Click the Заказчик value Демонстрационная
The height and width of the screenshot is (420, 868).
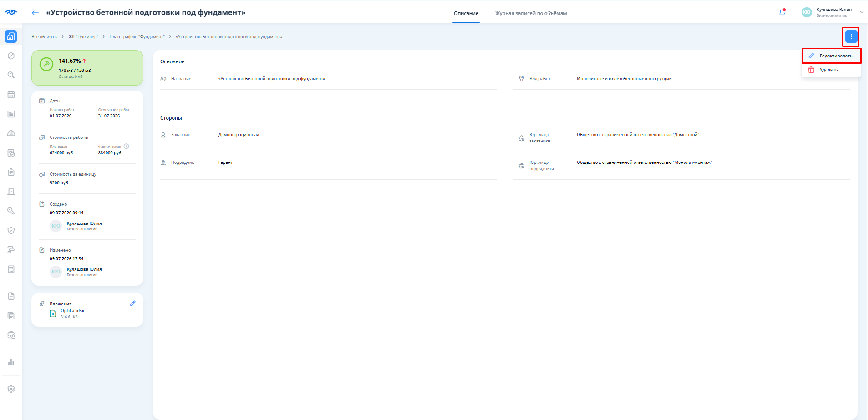(x=239, y=135)
